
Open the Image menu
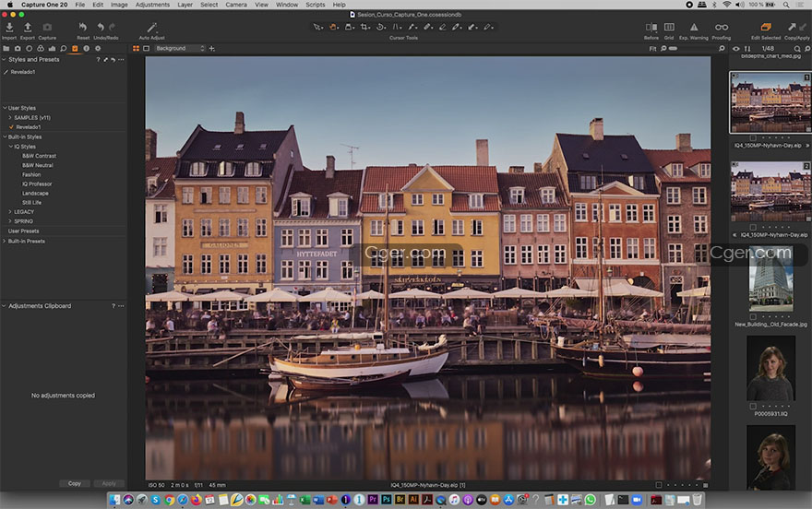(x=119, y=5)
